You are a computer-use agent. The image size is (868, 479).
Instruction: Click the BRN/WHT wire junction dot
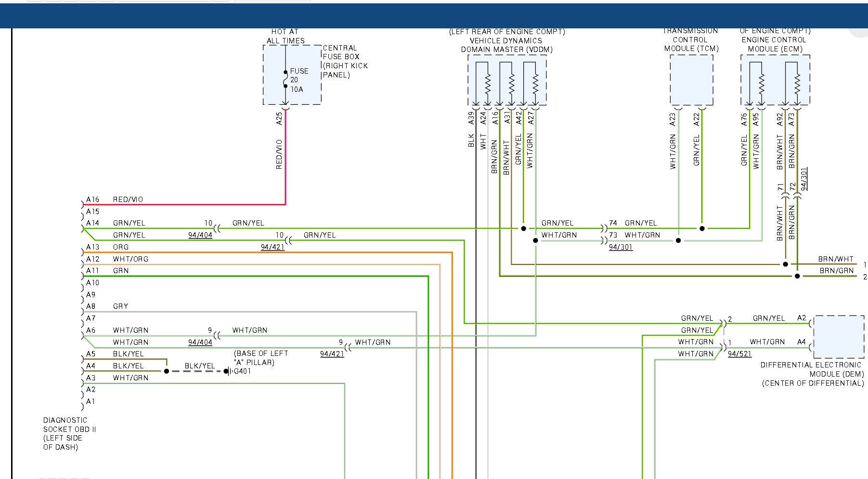[x=785, y=264]
